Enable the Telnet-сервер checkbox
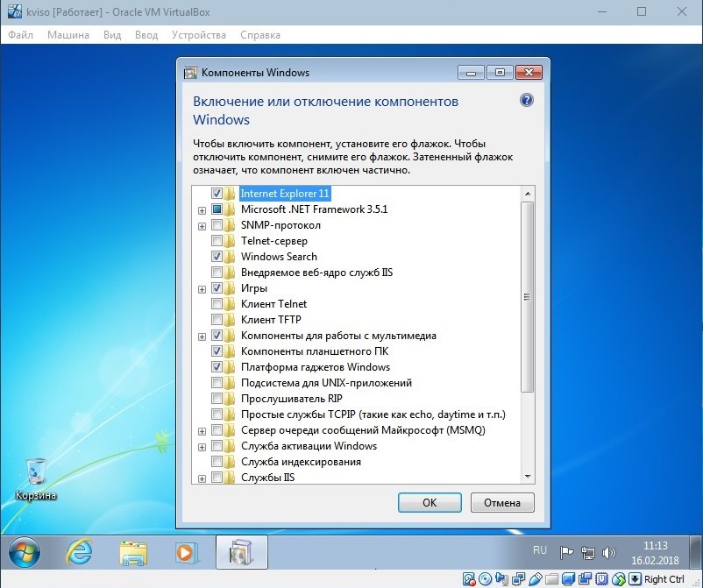The width and height of the screenshot is (703, 588). [x=217, y=241]
